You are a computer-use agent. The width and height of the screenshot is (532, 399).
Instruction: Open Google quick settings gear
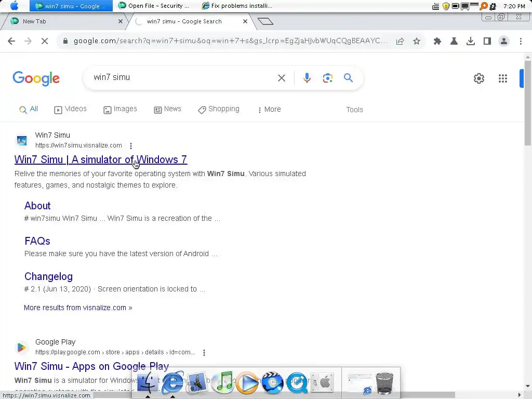coord(478,78)
